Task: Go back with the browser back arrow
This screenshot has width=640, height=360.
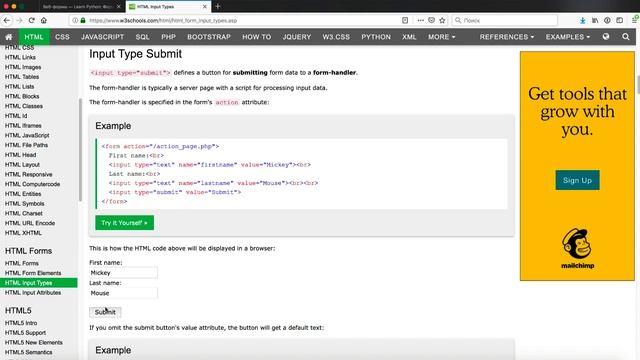Action: tap(7, 20)
